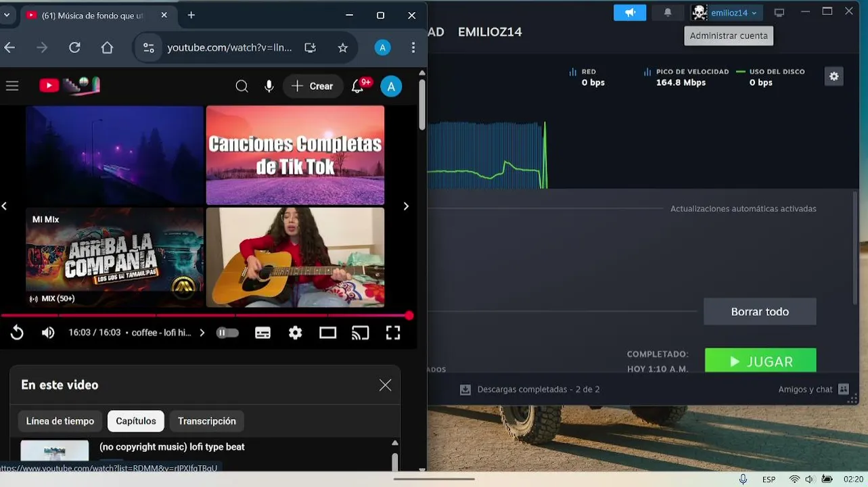
Task: Open the YouTube account avatar A
Action: coord(391,86)
